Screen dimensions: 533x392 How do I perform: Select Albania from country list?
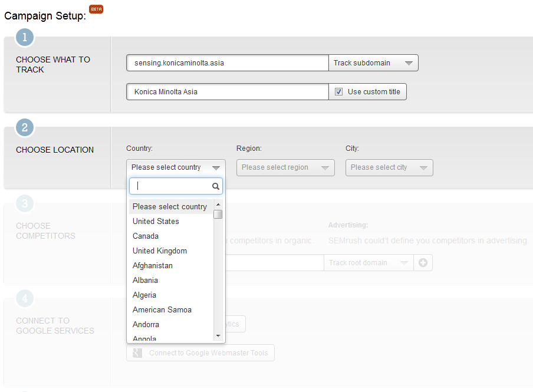171,280
